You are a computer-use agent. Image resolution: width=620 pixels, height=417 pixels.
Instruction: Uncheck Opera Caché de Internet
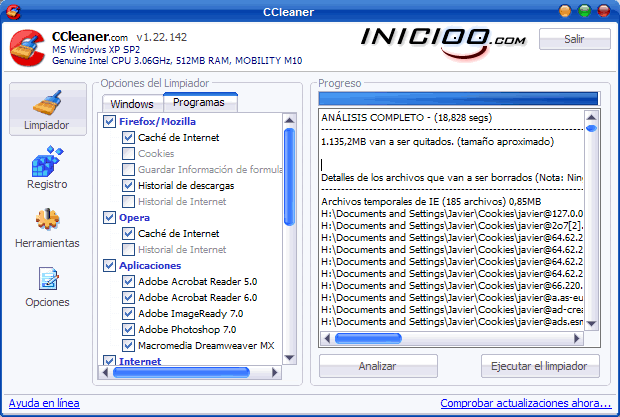(128, 234)
